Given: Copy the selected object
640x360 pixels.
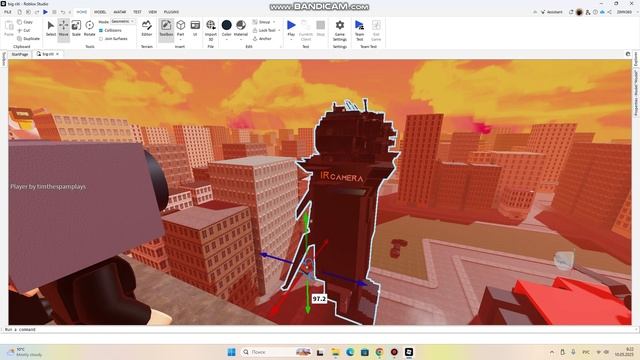Looking at the screenshot, I should click(x=25, y=22).
